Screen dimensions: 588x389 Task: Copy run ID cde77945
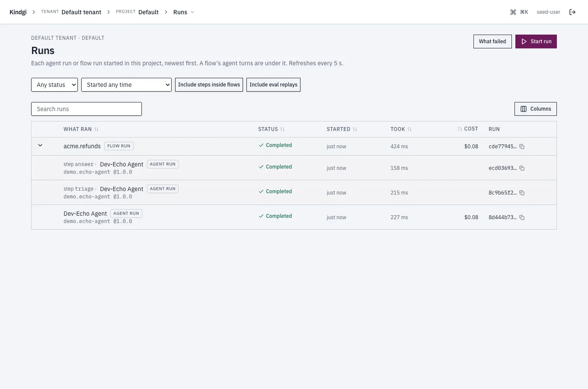pos(522,147)
